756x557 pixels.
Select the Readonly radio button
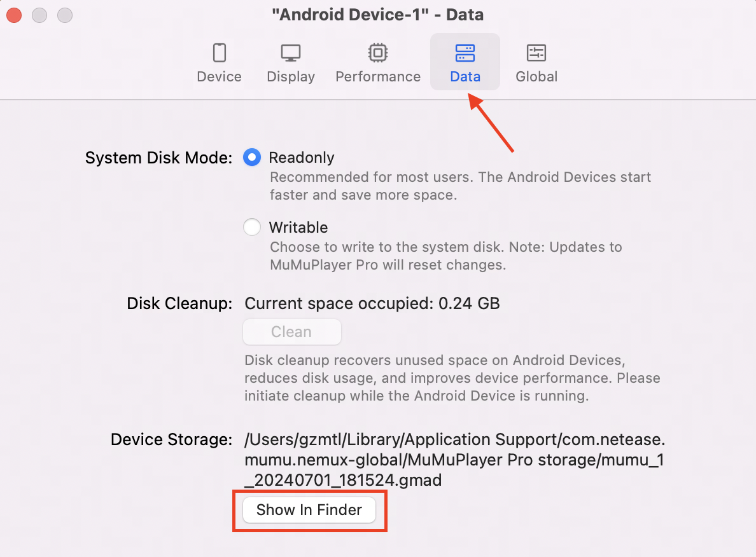click(252, 157)
